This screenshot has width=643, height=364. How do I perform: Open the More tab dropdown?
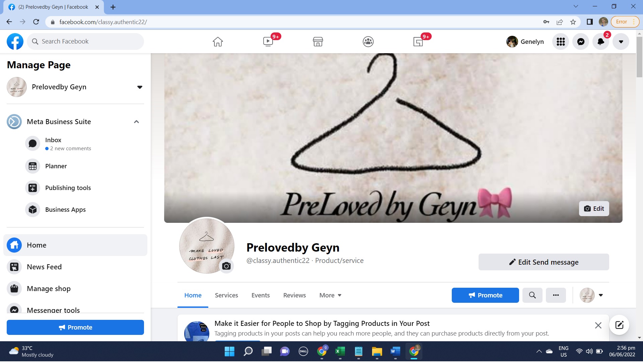(x=330, y=295)
